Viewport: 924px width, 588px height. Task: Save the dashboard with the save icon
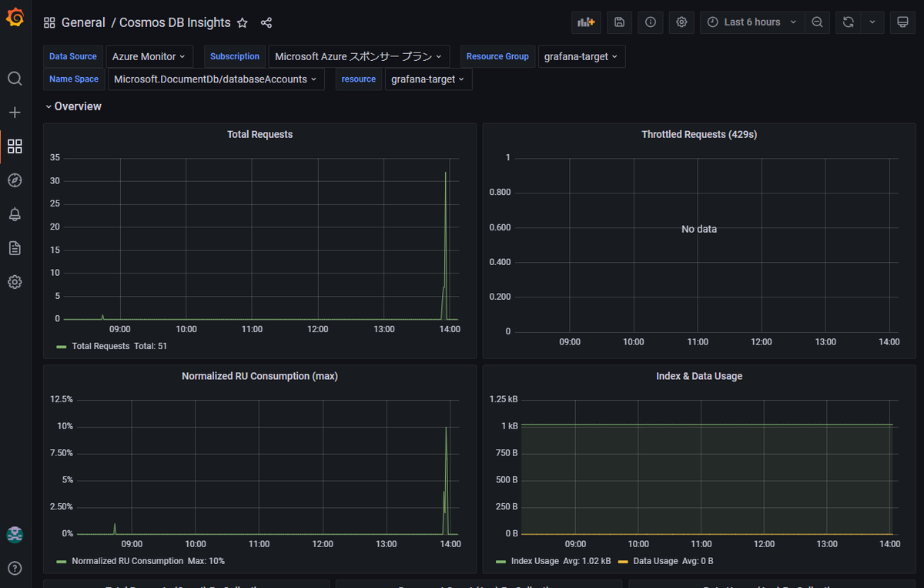619,22
